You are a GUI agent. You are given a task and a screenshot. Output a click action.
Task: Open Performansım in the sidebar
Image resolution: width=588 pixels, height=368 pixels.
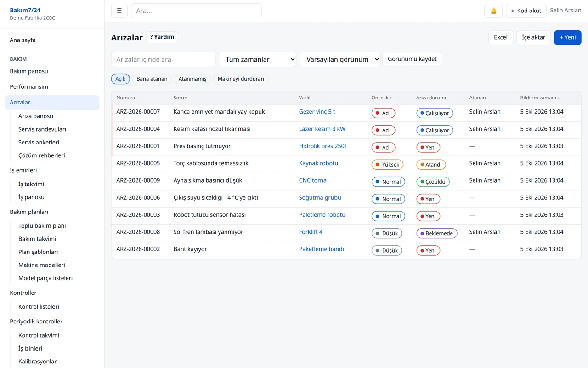29,86
